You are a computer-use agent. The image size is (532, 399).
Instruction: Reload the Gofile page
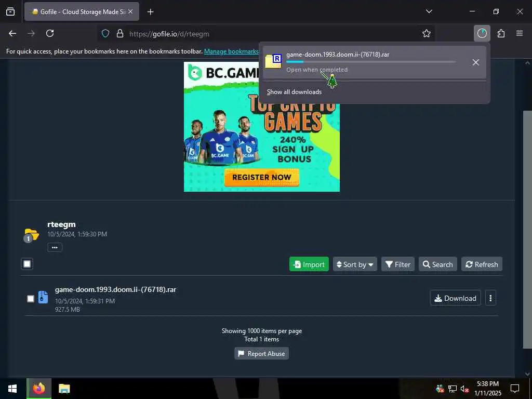pyautogui.click(x=50, y=33)
